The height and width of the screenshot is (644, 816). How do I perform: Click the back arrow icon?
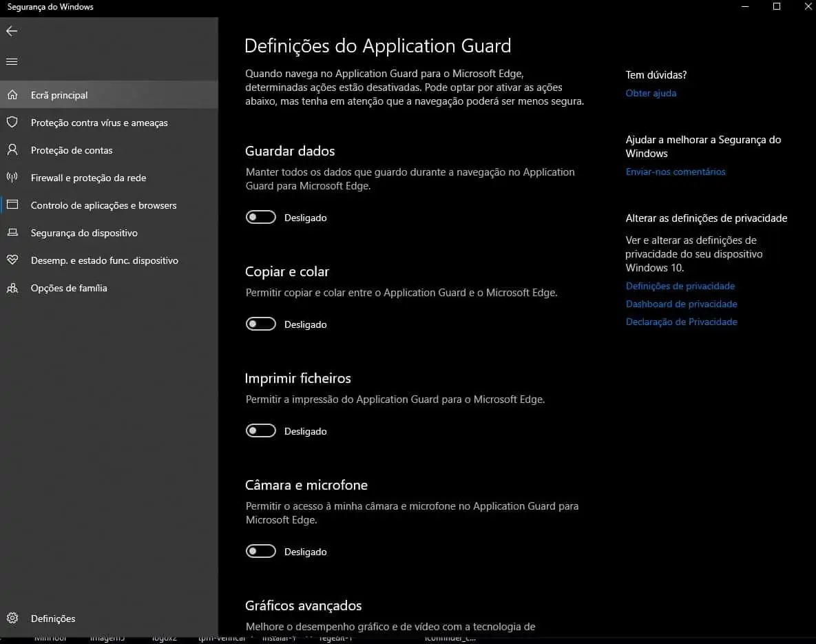click(x=12, y=31)
